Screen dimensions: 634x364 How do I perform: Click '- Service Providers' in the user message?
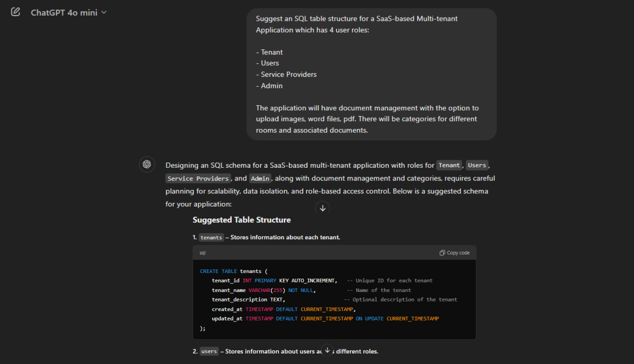click(x=286, y=74)
